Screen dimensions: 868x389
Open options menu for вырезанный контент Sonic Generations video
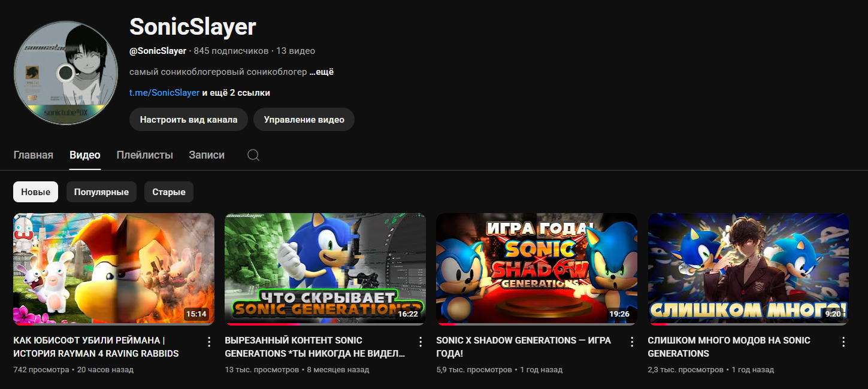(x=421, y=342)
